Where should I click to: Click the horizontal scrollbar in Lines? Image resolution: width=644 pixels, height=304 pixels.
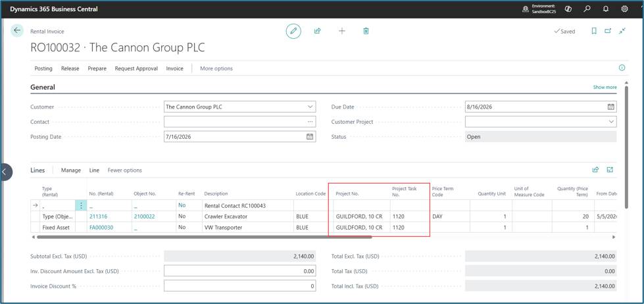(x=204, y=237)
